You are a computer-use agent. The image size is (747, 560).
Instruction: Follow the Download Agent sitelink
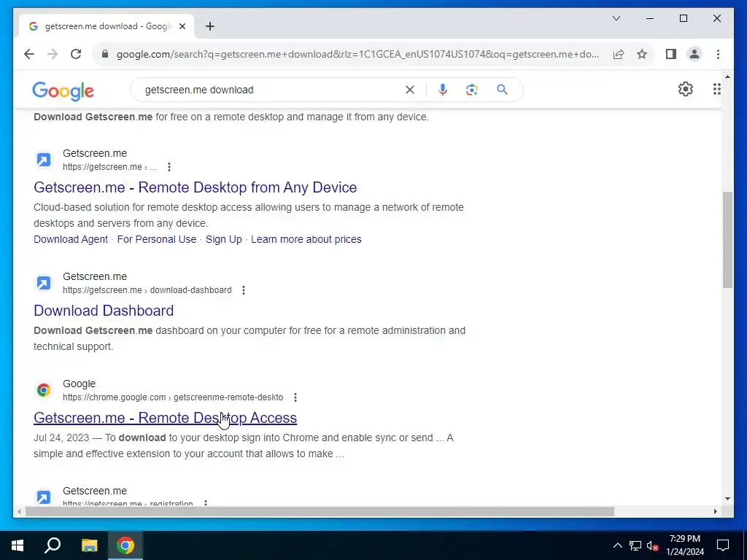click(x=71, y=239)
